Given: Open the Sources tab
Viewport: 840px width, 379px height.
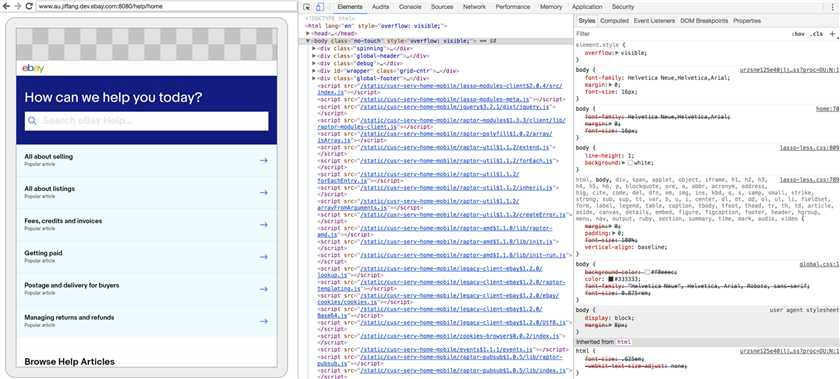Looking at the screenshot, I should coord(442,7).
